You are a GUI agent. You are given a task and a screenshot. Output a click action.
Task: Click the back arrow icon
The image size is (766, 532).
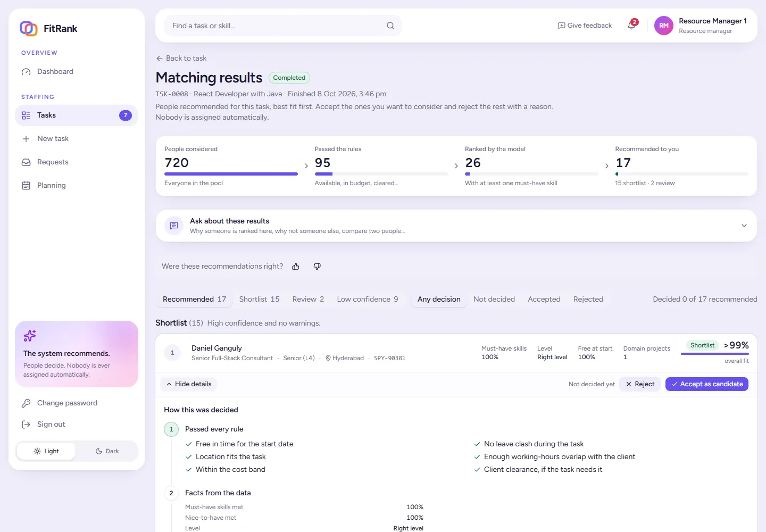160,59
